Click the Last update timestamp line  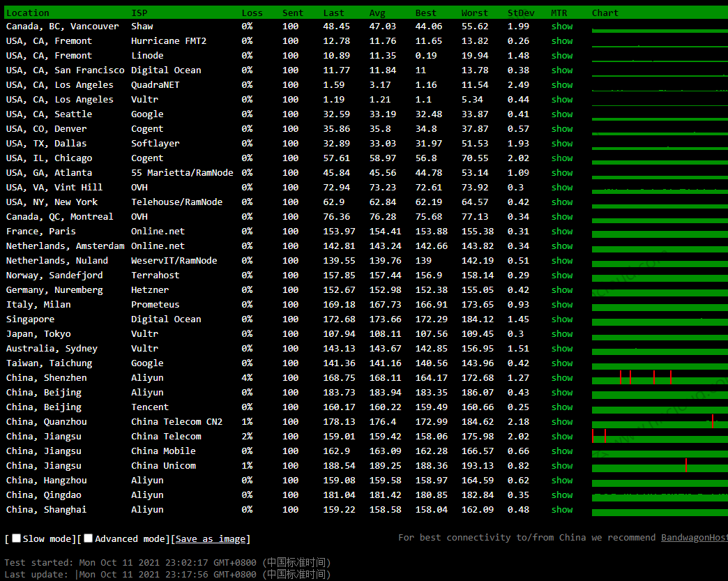[167, 575]
